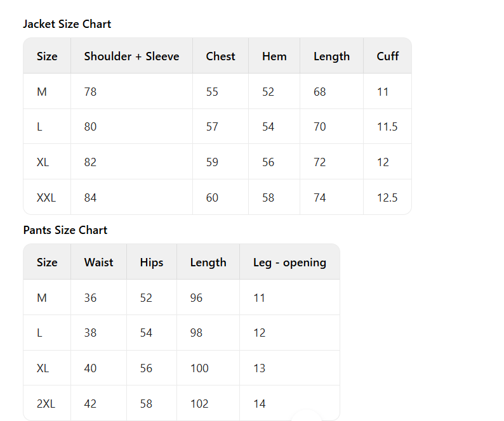Select the XXL size row label
This screenshot has height=421, width=504.
[46, 198]
